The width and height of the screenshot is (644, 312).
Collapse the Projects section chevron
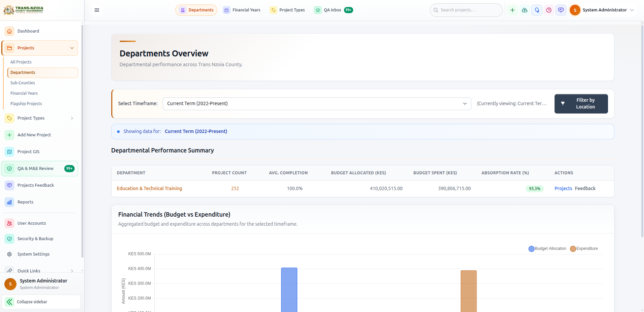click(72, 48)
